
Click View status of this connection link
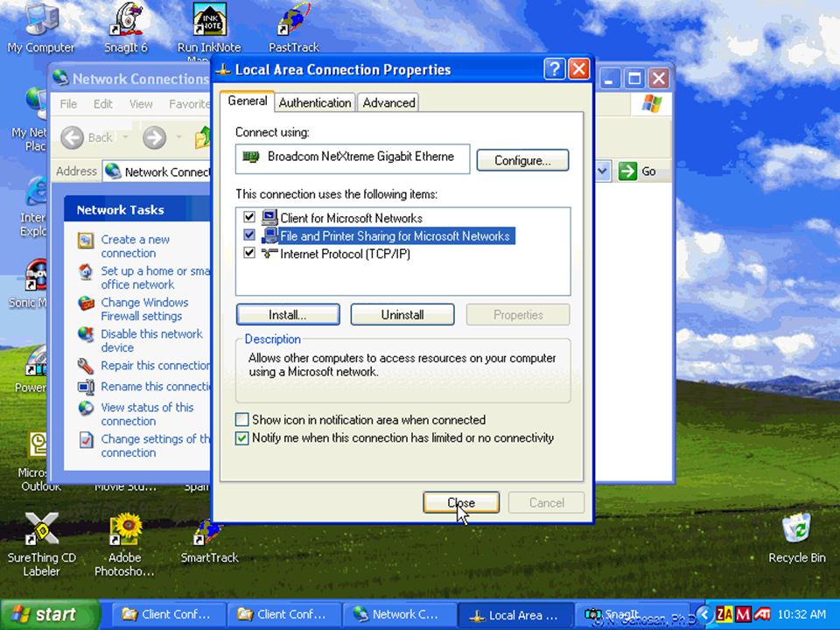pyautogui.click(x=147, y=414)
